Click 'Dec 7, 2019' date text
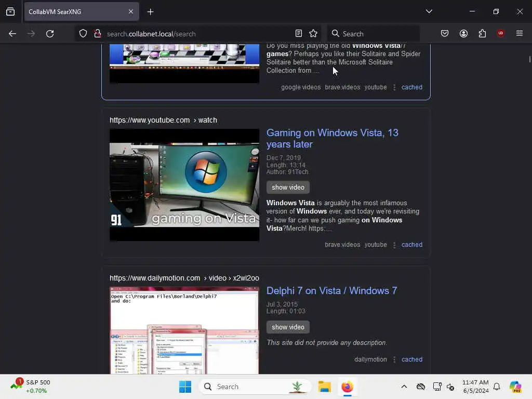The height and width of the screenshot is (399, 532). click(284, 158)
